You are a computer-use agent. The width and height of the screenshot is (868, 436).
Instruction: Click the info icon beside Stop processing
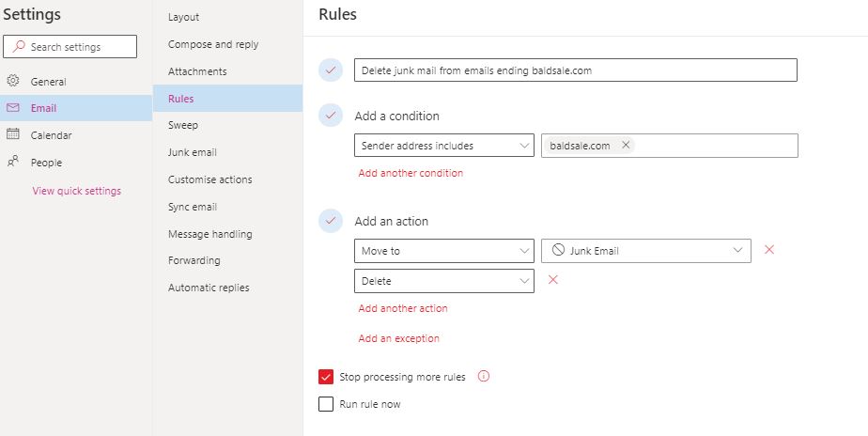[x=484, y=377]
